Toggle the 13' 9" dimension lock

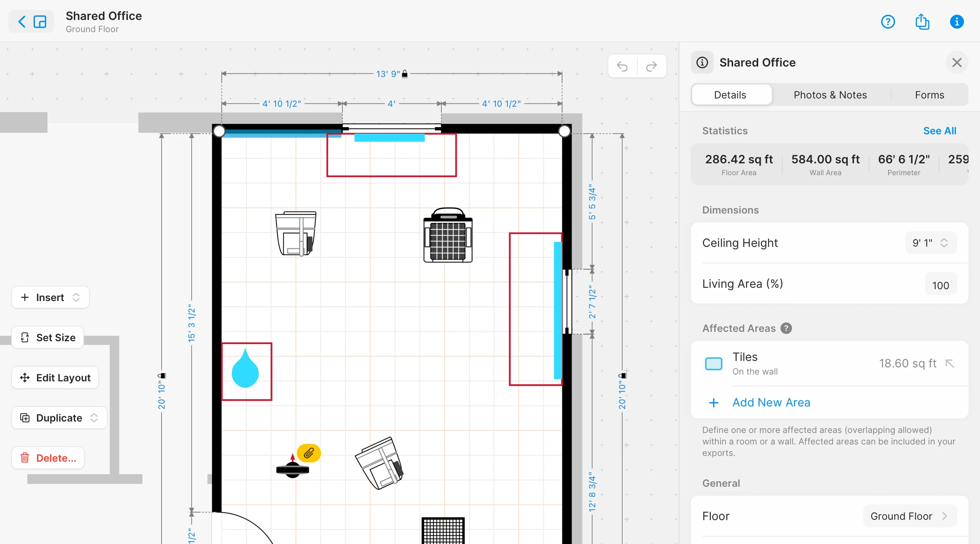click(405, 74)
